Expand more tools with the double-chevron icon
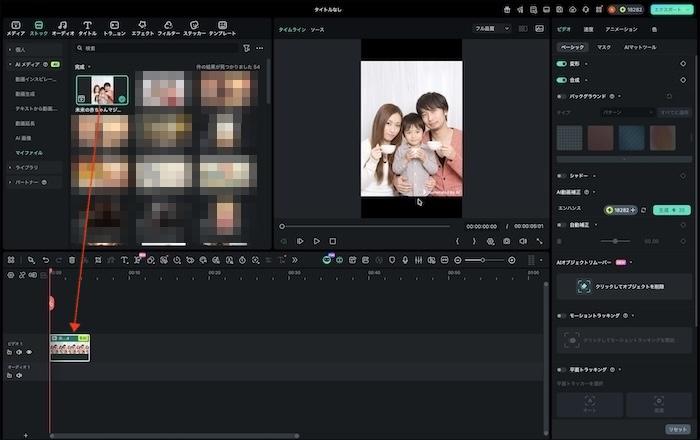This screenshot has height=440, width=700. click(x=295, y=260)
